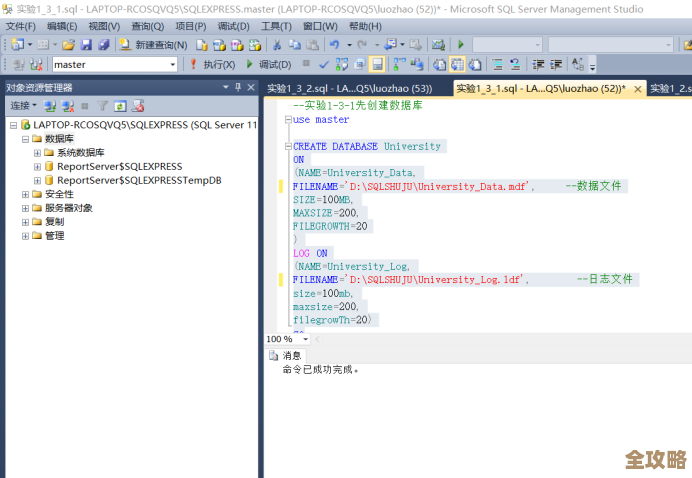Click the 调试(D) debug button
The width and height of the screenshot is (692, 478).
click(x=269, y=65)
